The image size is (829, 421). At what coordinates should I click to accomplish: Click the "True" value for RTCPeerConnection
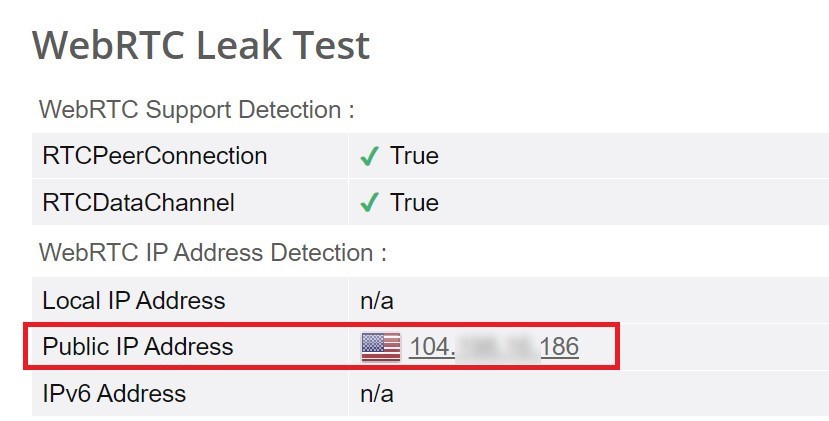[x=414, y=156]
